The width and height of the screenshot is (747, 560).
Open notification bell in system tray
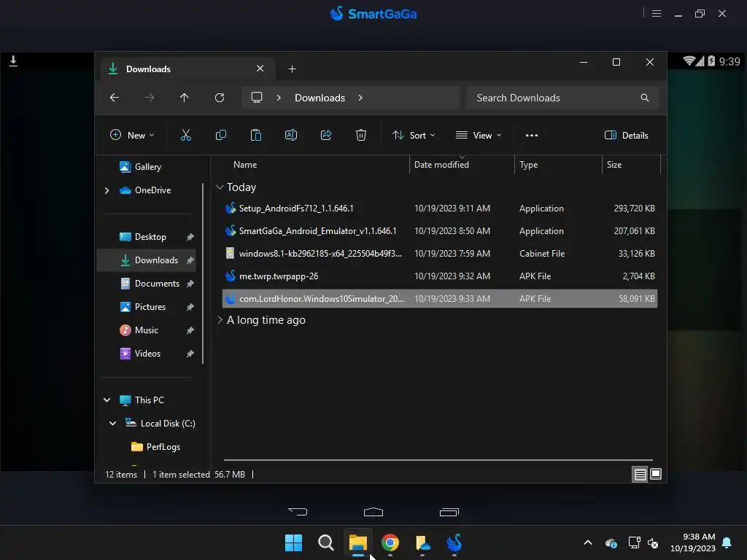pyautogui.click(x=727, y=542)
